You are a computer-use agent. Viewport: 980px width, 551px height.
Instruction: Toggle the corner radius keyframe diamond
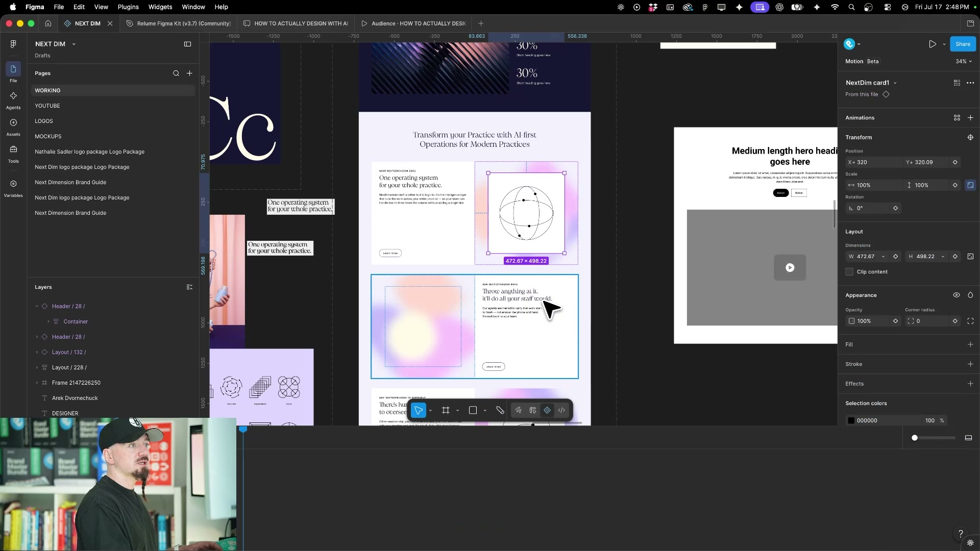(955, 321)
